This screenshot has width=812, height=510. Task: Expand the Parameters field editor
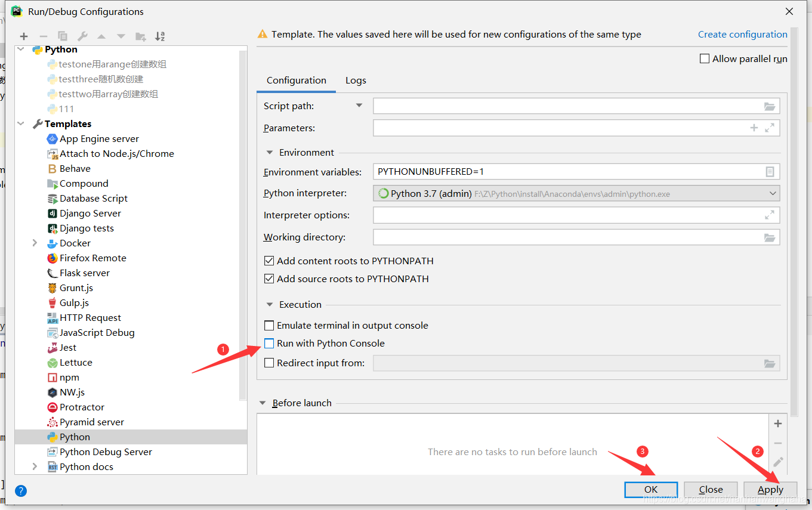tap(770, 128)
